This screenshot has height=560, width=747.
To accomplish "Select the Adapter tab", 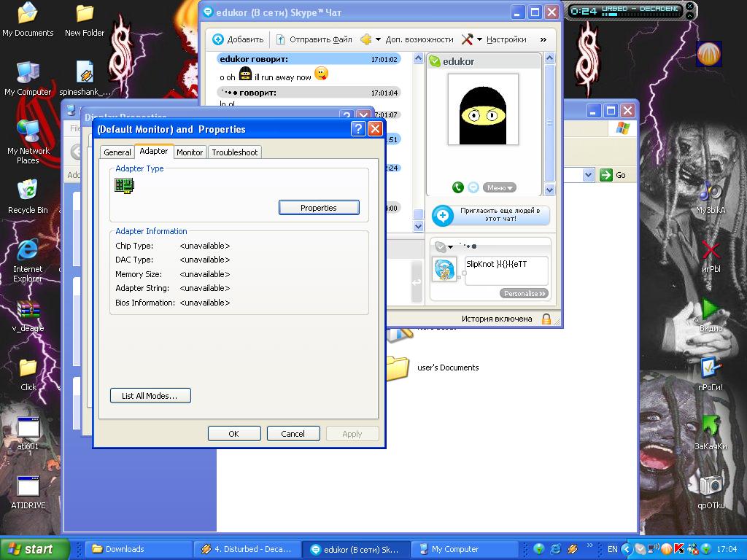I will [153, 151].
